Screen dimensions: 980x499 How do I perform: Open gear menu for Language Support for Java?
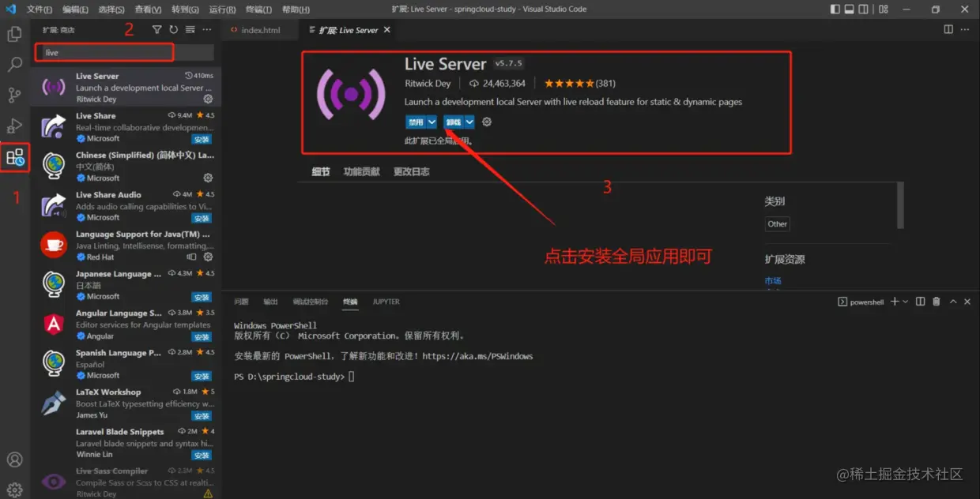pos(208,257)
